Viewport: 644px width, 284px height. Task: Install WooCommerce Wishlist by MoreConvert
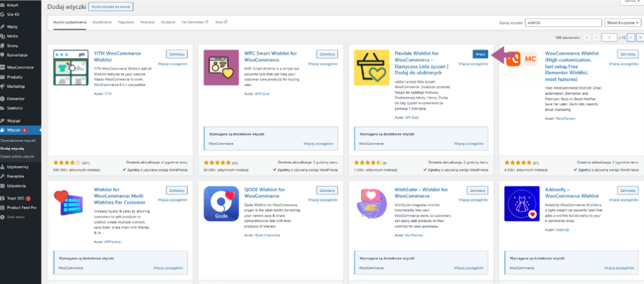click(628, 54)
